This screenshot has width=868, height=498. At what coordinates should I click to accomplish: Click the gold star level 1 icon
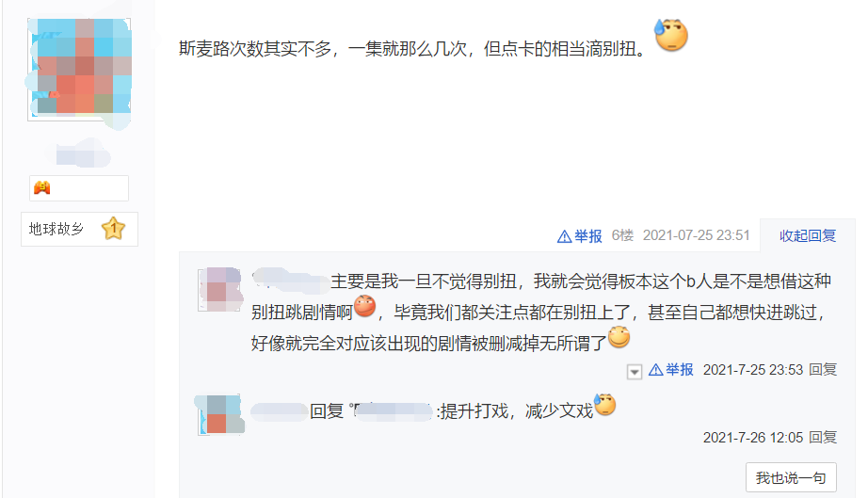114,228
